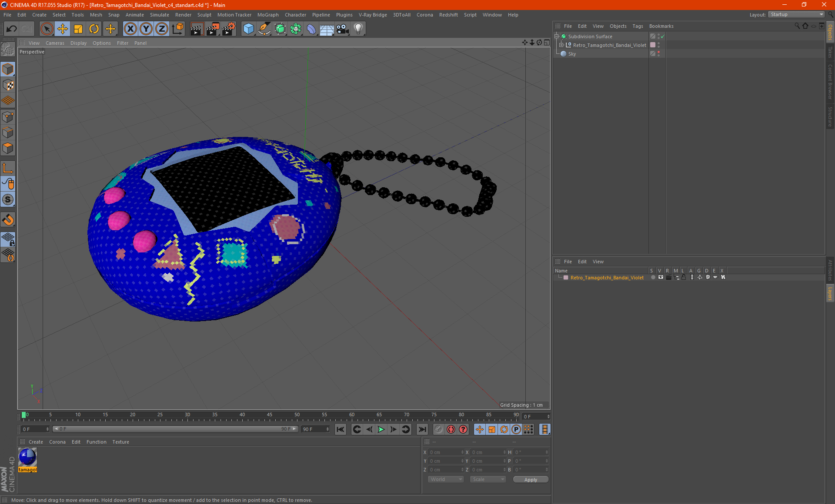Add a Camera object
The height and width of the screenshot is (504, 835).
[343, 29]
